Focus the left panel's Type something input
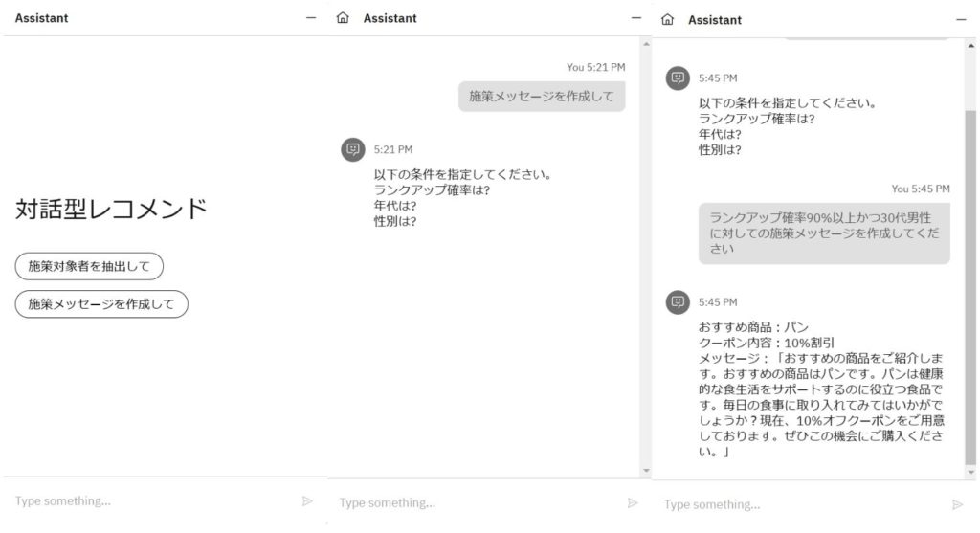 [153, 501]
